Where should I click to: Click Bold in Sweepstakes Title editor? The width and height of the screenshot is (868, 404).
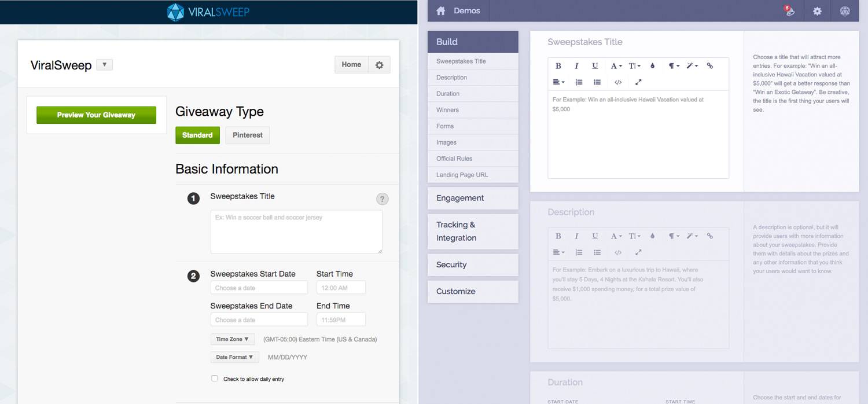[558, 66]
